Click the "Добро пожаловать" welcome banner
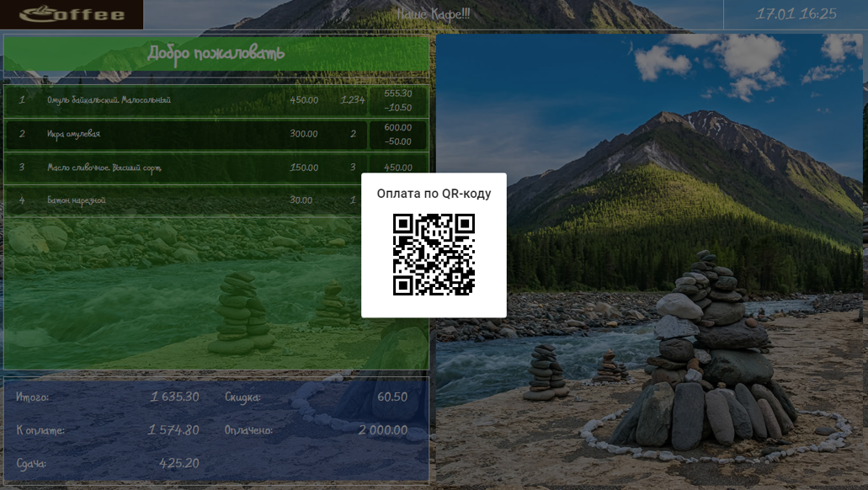This screenshot has width=868, height=490. pyautogui.click(x=216, y=54)
